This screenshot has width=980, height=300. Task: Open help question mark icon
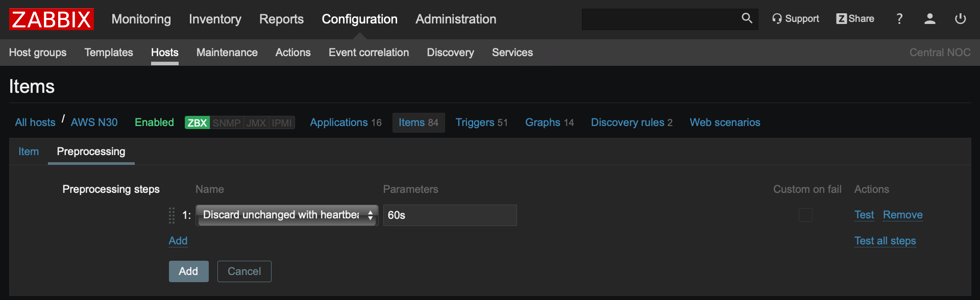point(899,19)
